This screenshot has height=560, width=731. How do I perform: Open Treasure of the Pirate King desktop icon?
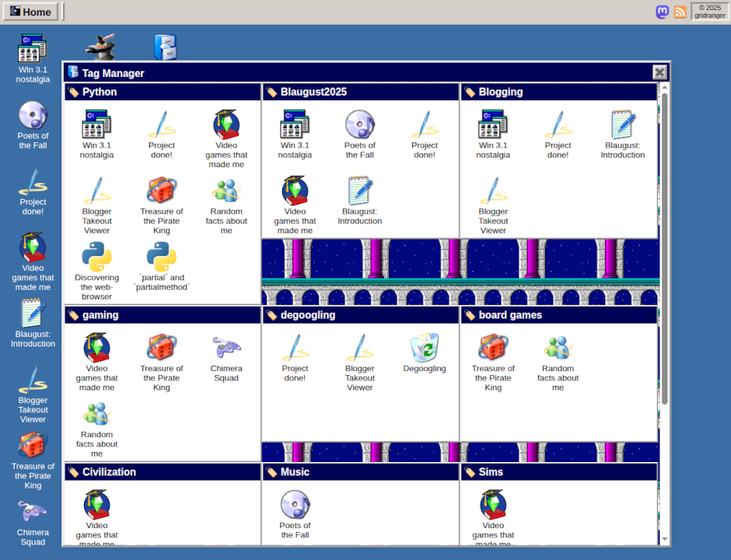(33, 460)
